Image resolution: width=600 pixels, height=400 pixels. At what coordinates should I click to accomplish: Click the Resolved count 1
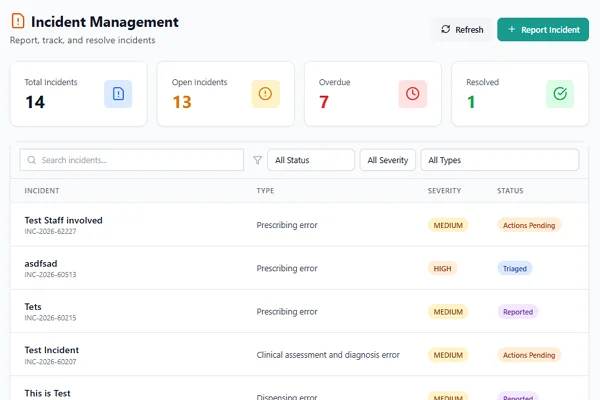click(x=471, y=102)
